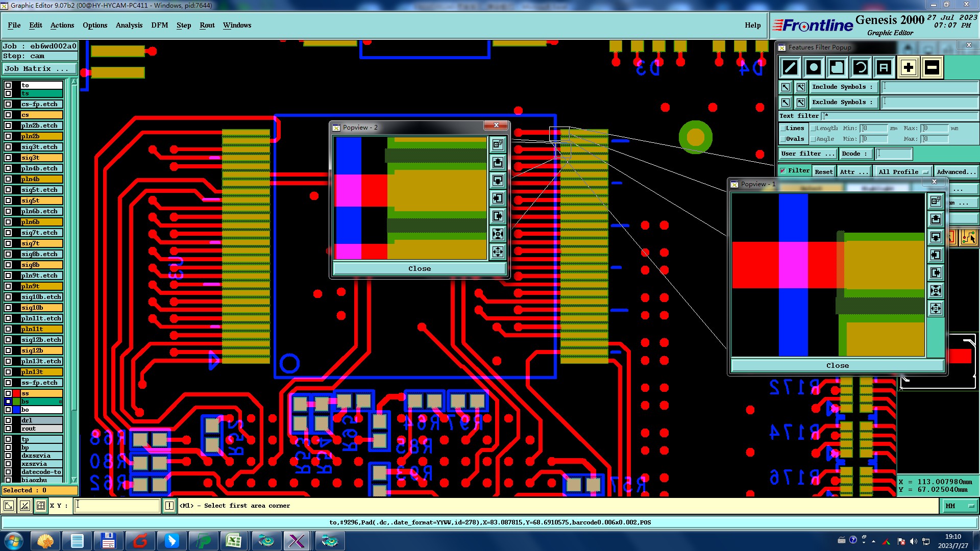Image resolution: width=980 pixels, height=551 pixels.
Task: Open the DFM menu
Action: click(x=159, y=26)
